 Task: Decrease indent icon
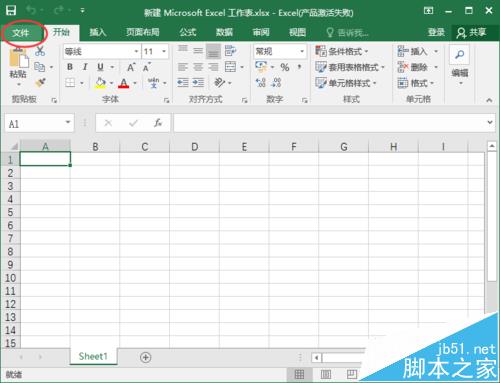point(183,82)
